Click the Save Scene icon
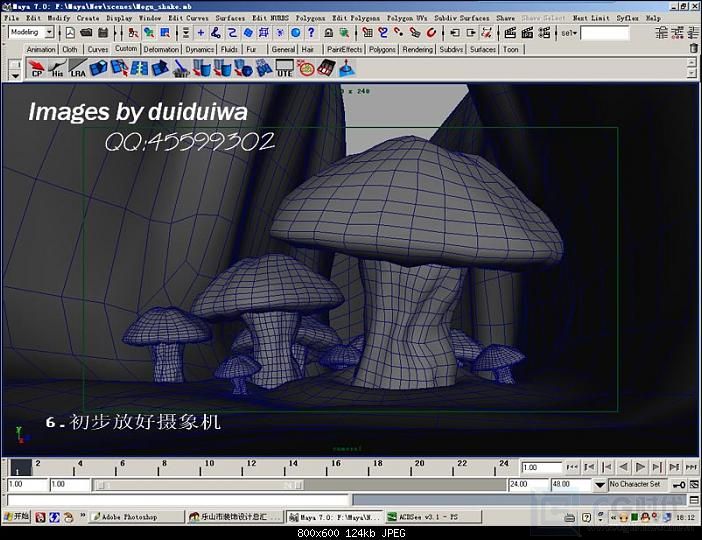 103,33
